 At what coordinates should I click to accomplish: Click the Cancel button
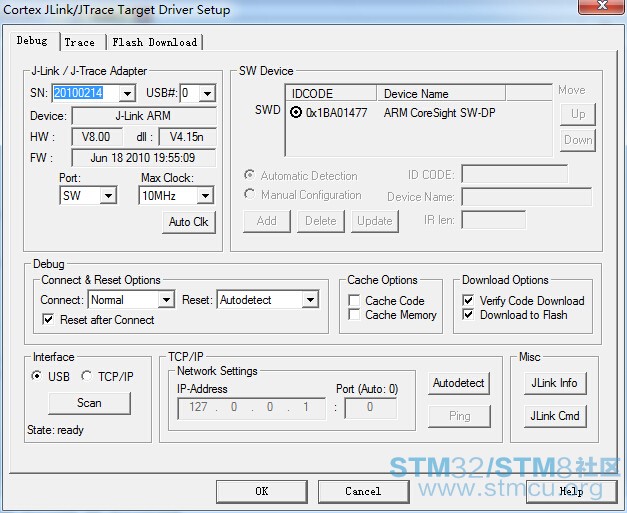[363, 491]
